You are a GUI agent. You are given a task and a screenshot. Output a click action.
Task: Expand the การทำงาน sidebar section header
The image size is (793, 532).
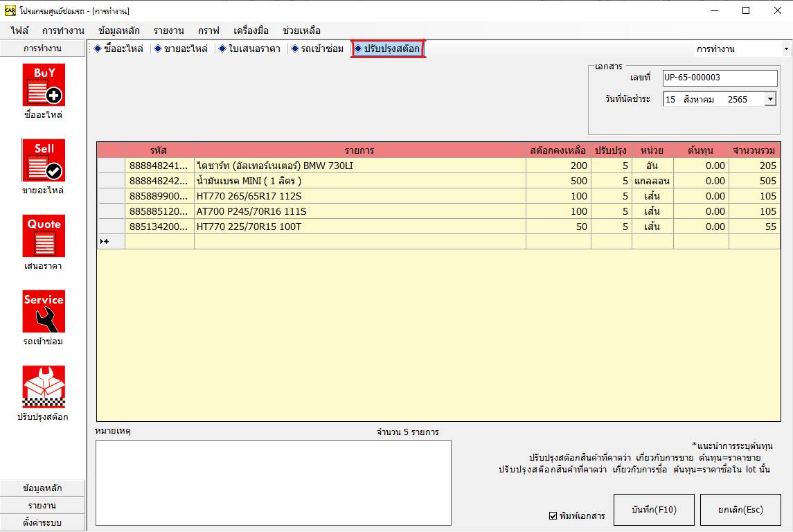coord(42,48)
